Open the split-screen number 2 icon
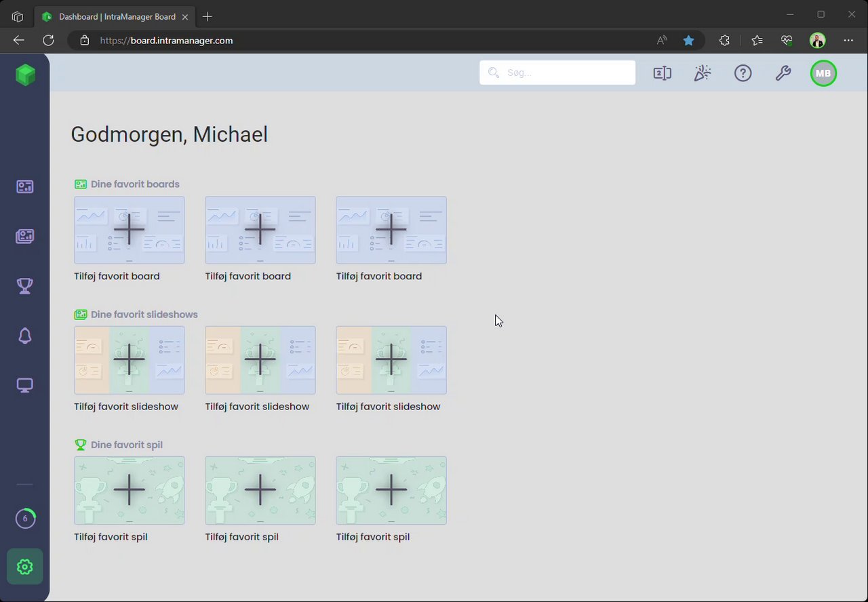 [x=663, y=73]
